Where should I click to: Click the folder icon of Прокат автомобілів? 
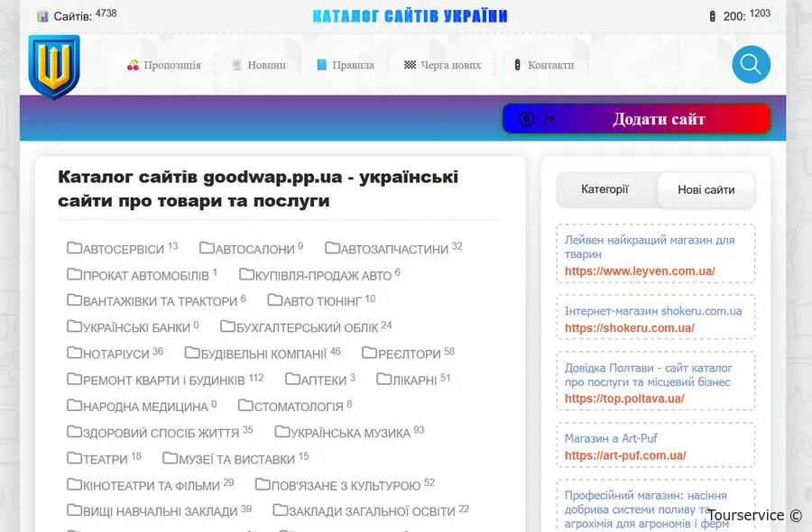point(75,274)
